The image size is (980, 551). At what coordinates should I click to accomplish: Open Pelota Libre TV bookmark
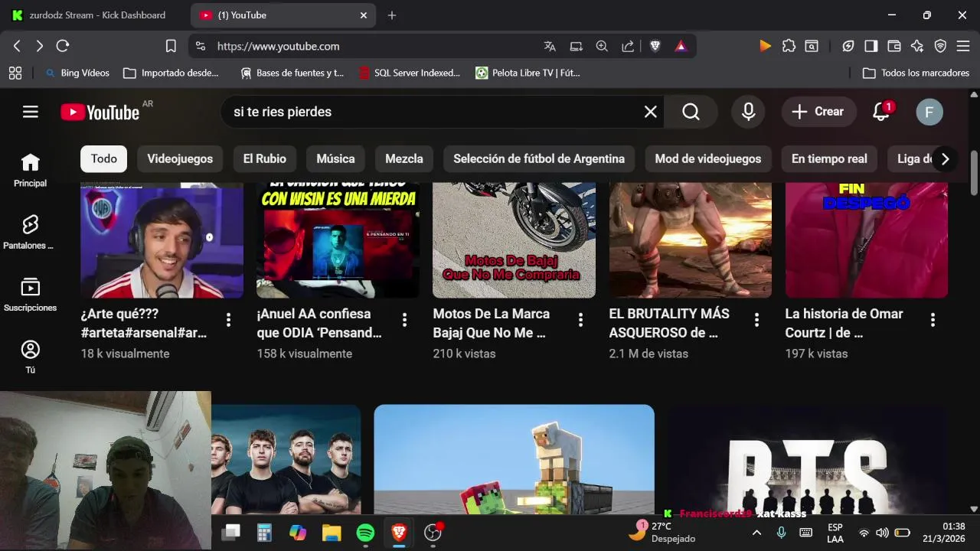click(x=528, y=73)
